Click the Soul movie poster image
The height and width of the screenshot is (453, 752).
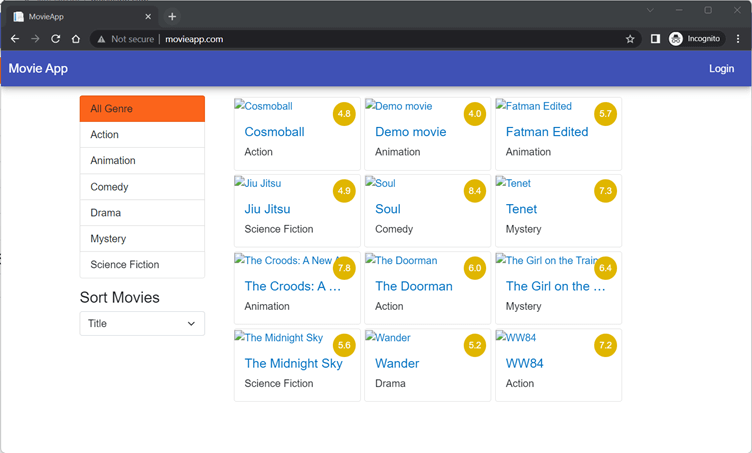380,184
